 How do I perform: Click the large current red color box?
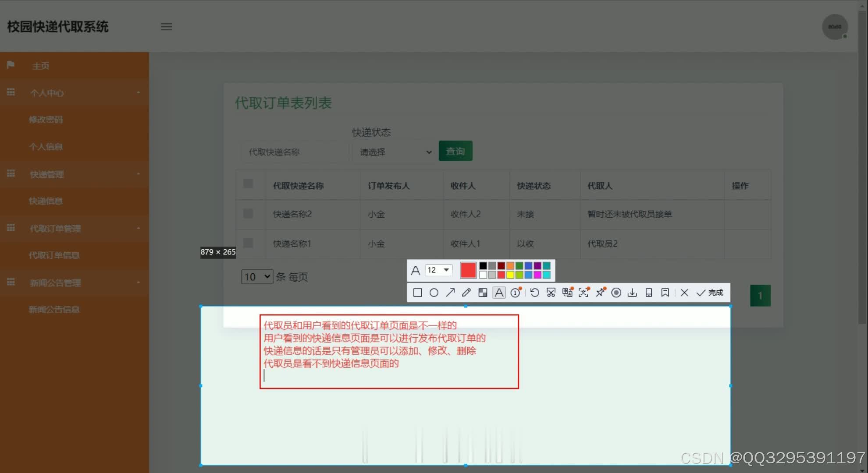point(468,270)
